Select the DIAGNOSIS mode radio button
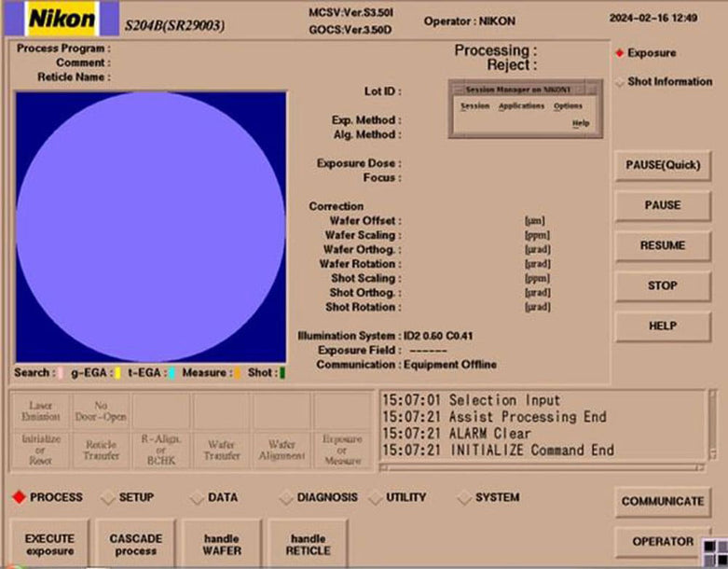The image size is (728, 569). tap(286, 498)
